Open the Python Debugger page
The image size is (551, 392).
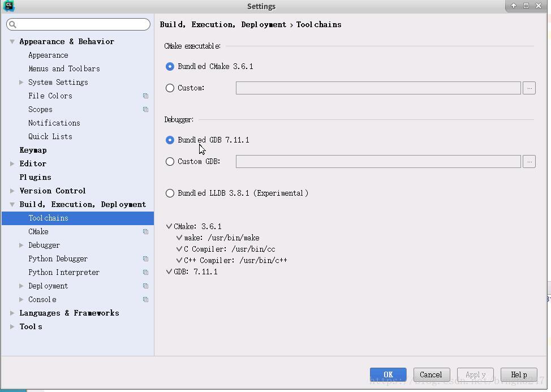point(58,259)
